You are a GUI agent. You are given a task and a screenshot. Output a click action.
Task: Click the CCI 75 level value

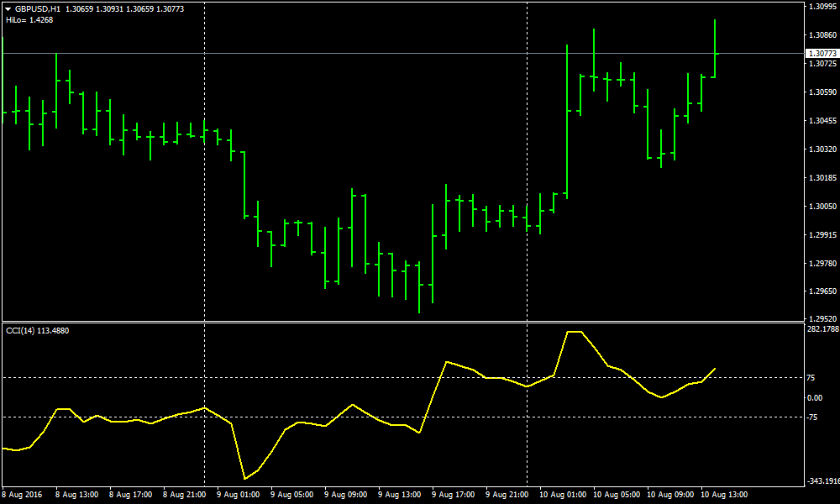coord(811,377)
